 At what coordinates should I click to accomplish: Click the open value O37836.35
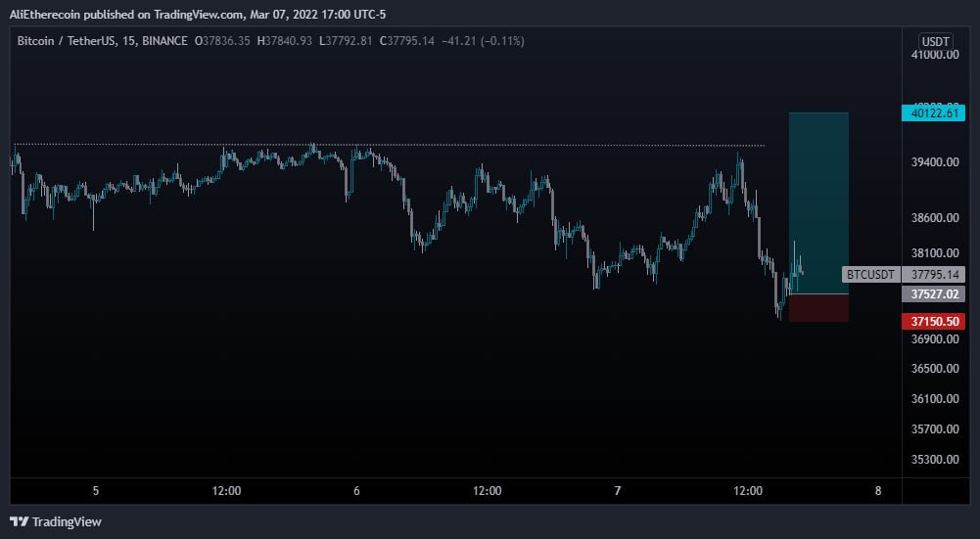pos(222,41)
